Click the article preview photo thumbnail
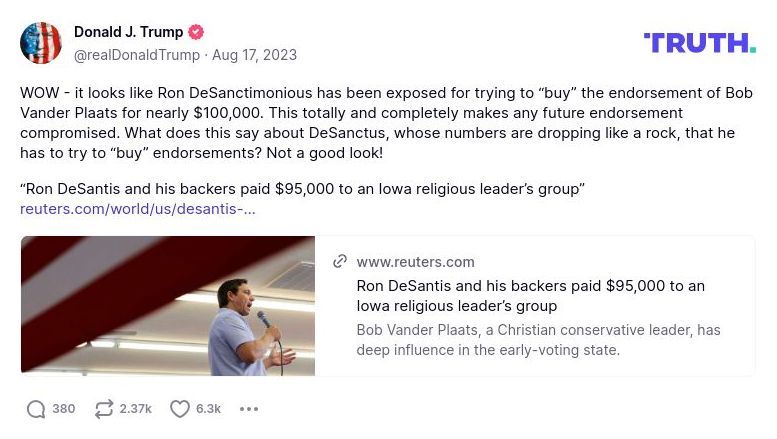Screen dimensions: 777x439 168,306
